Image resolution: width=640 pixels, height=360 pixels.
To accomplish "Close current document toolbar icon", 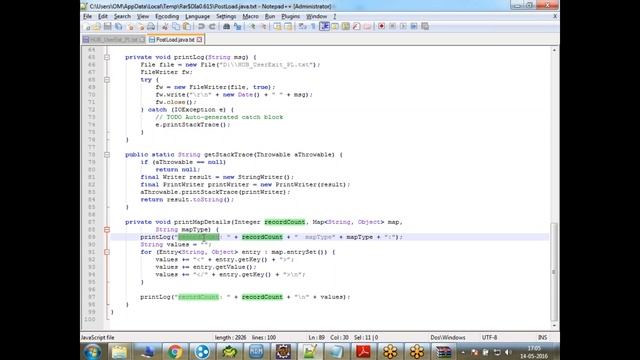I will [x=130, y=27].
